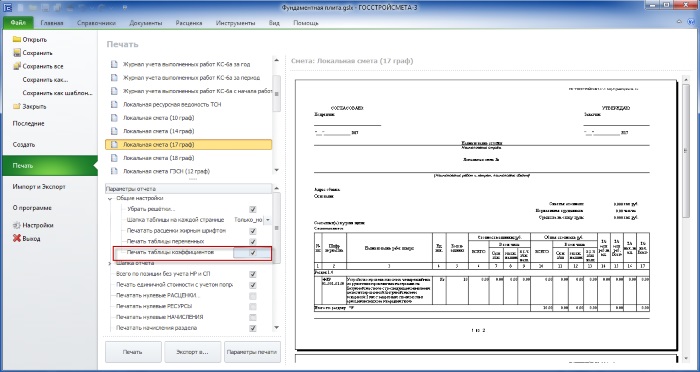Select Локальная смета (17 граф) report
The height and width of the screenshot is (372, 700).
click(189, 145)
